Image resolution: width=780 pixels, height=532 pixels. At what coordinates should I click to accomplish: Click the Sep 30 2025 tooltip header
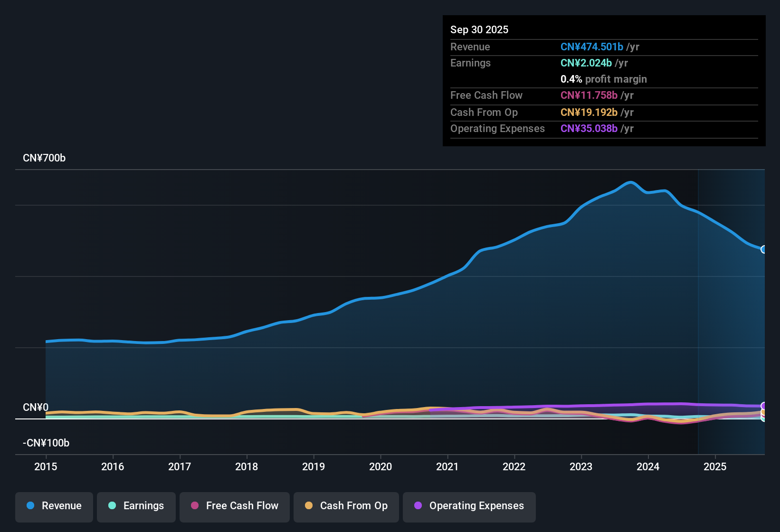[479, 29]
